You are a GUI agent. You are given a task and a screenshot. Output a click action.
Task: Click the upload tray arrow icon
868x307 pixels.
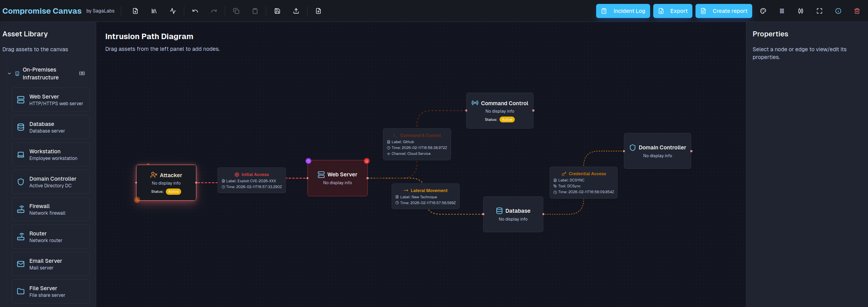pyautogui.click(x=296, y=11)
